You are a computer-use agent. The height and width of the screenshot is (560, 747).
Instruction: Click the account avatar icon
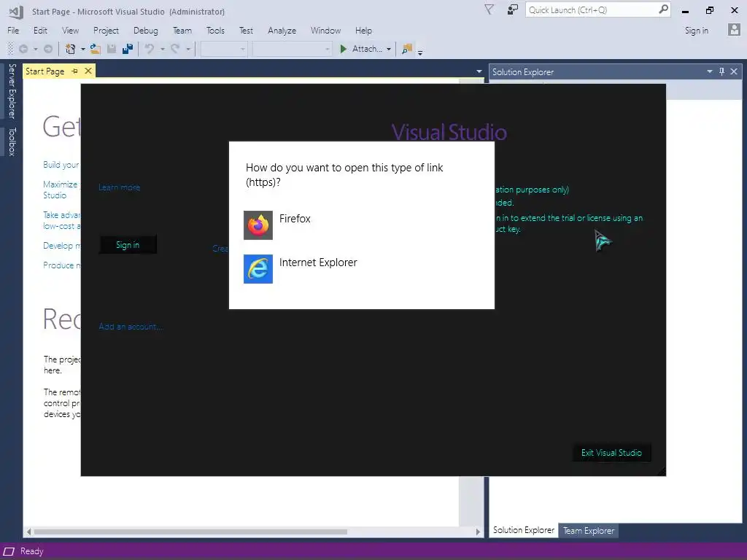click(x=734, y=30)
